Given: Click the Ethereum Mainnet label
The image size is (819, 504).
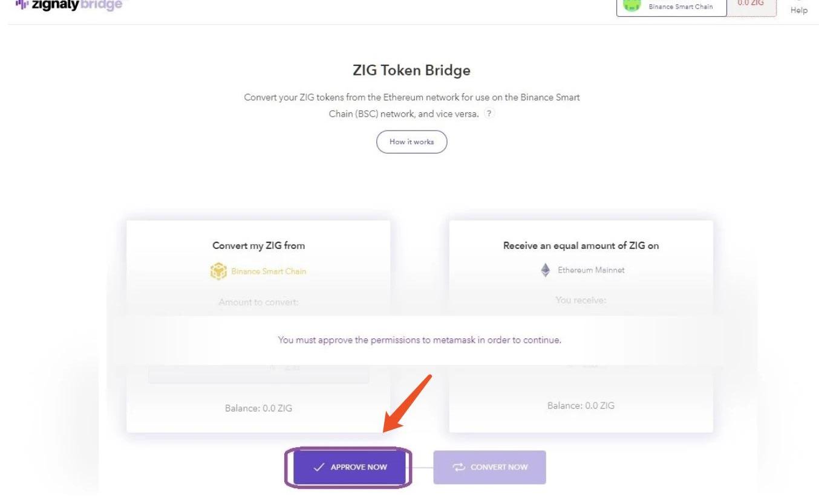Looking at the screenshot, I should [590, 270].
